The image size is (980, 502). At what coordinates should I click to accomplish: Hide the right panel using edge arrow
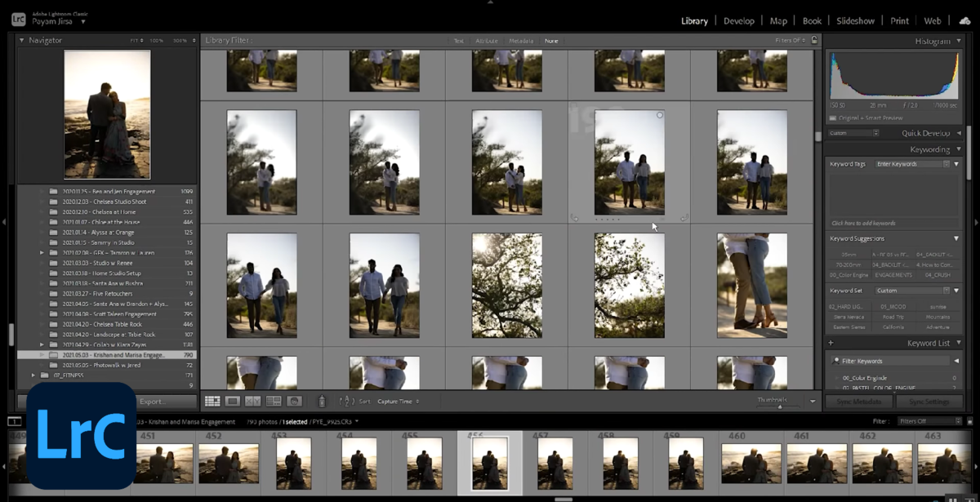coord(975,220)
